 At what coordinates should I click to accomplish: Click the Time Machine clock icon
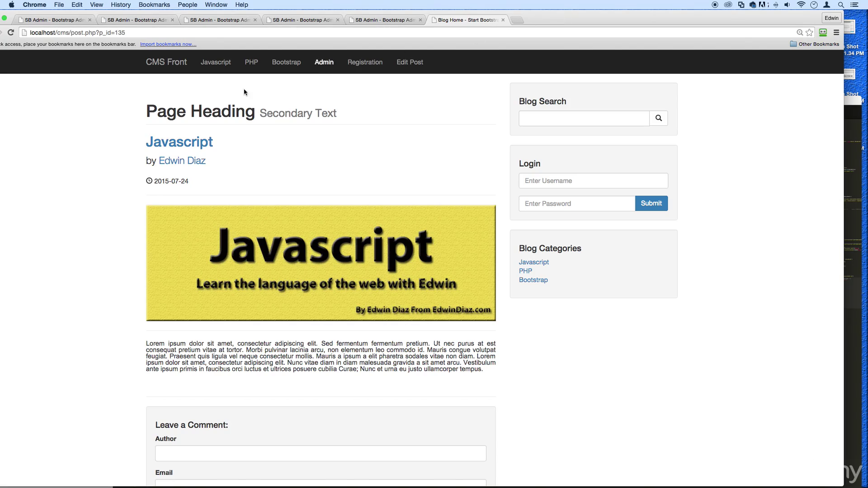pos(814,5)
